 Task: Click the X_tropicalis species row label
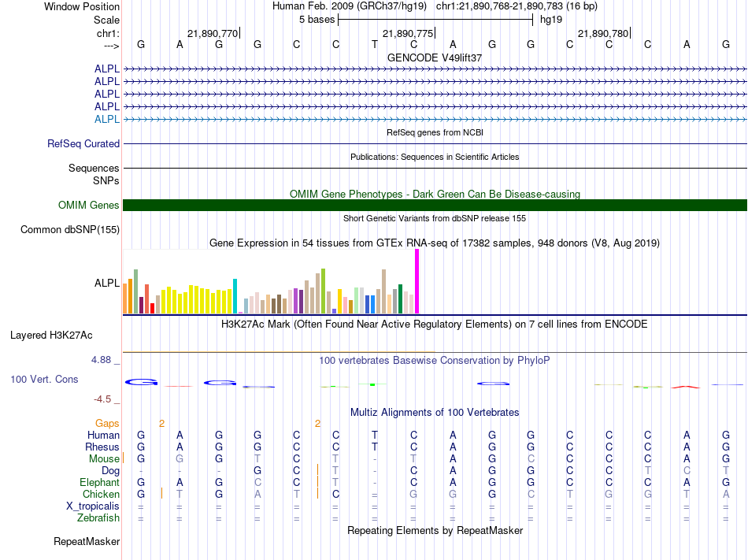(93, 506)
